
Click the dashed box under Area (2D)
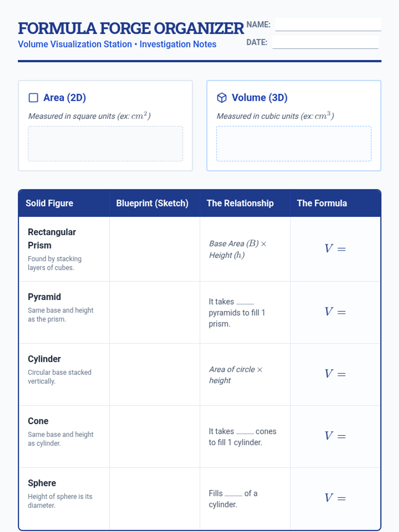click(105, 144)
